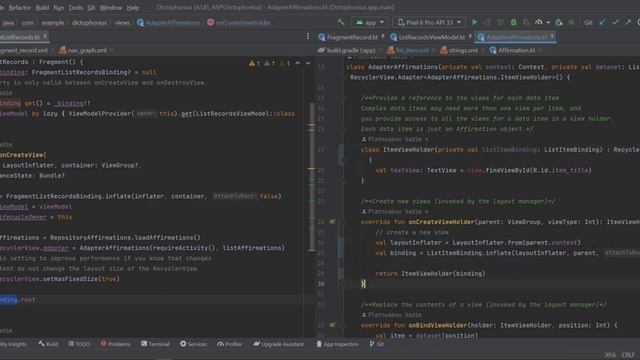Viewport: 640px width, 360px height.
Task: Click the 'example' breadcrumb in navigation bar
Action: coord(53,23)
